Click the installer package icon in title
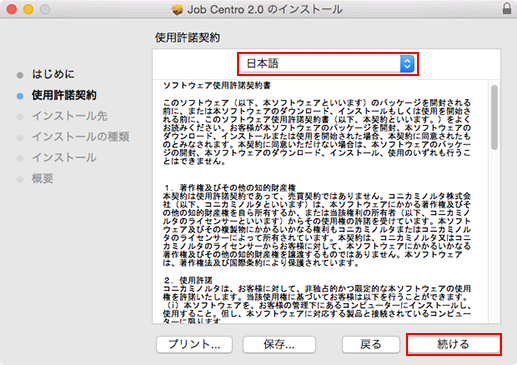The width and height of the screenshot is (517, 365). 177,9
